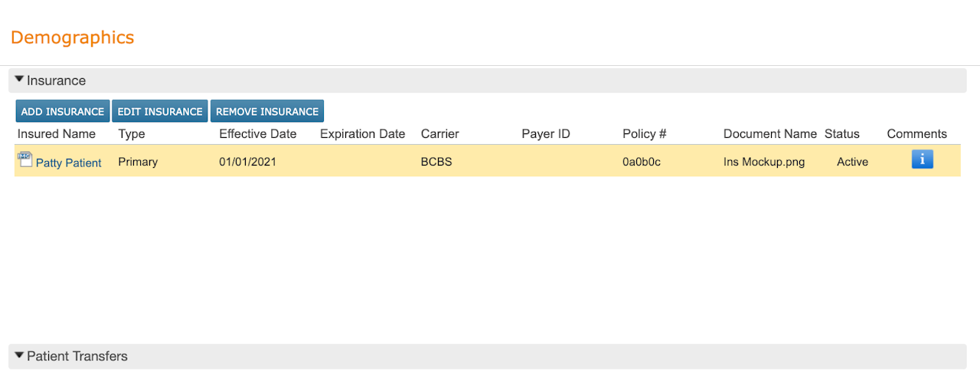Click the Ins Mockup.png document name cell

coord(764,163)
